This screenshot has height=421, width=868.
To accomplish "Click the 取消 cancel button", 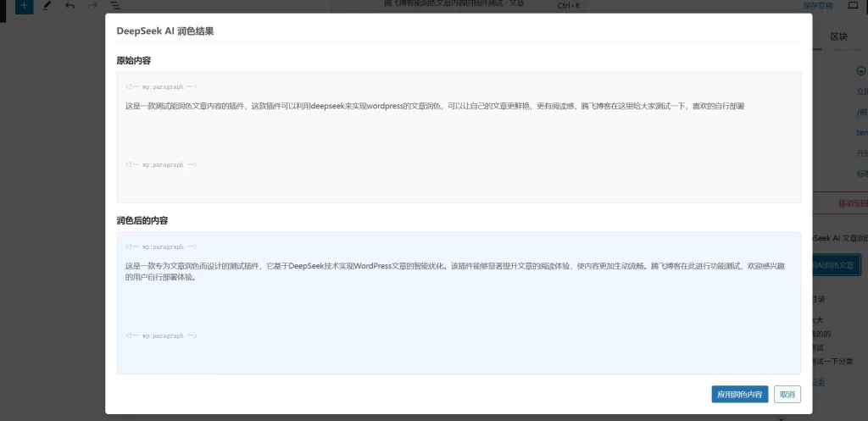I will point(787,395).
